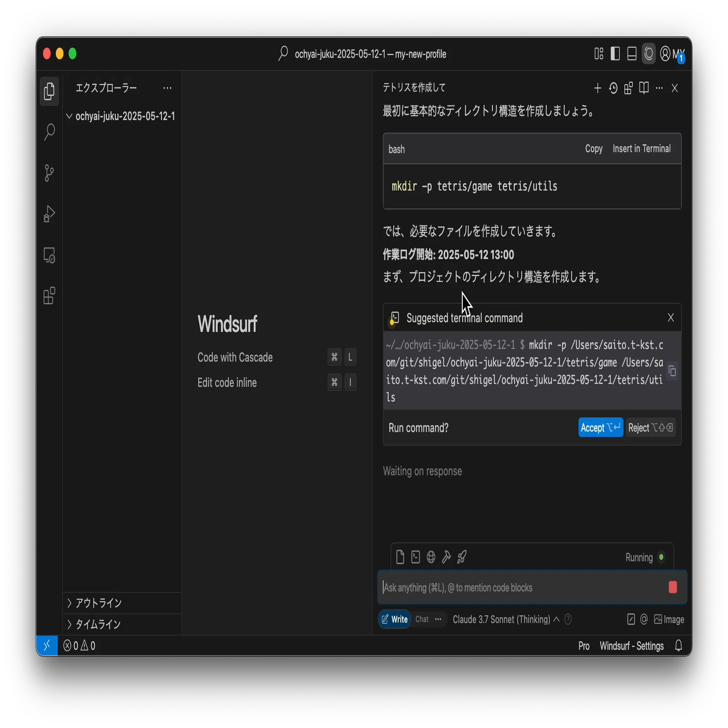Click Code with Cascade shortcut entry
Image resolution: width=728 pixels, height=728 pixels.
tap(277, 357)
